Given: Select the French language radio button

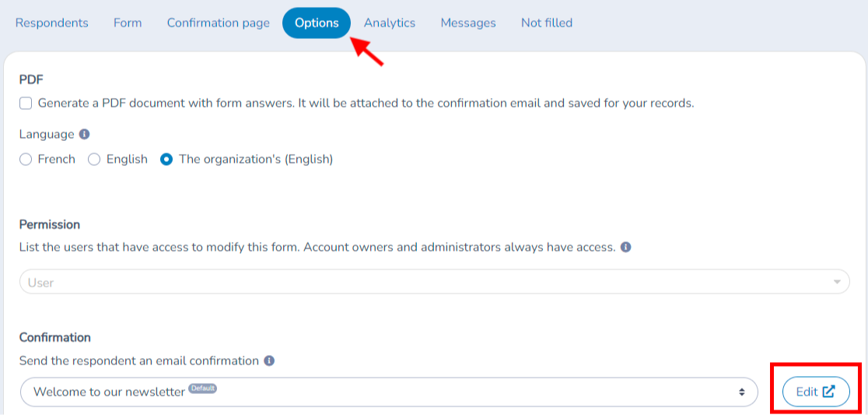Looking at the screenshot, I should pos(26,160).
